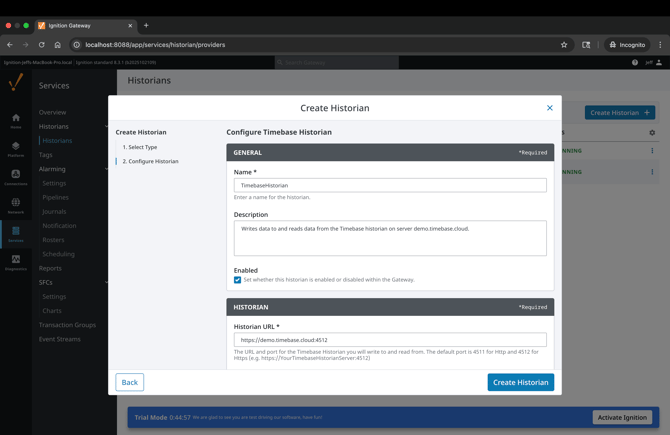Click the table settings gear icon
Image resolution: width=670 pixels, height=435 pixels.
tap(652, 132)
